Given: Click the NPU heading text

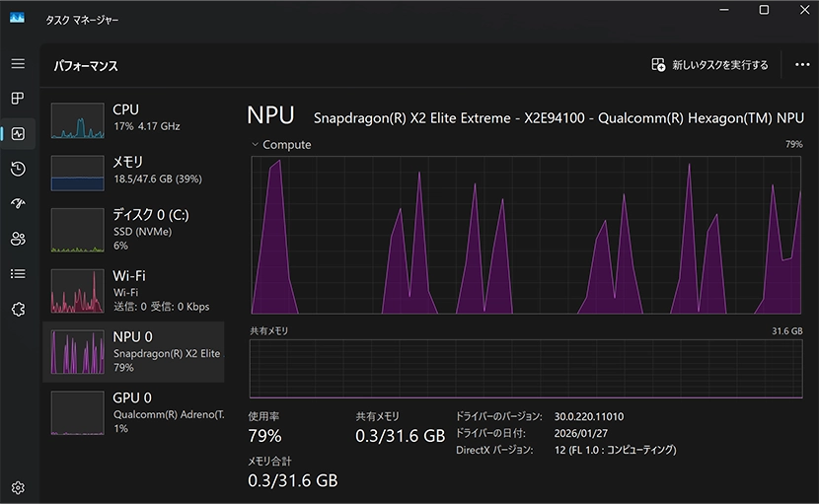Looking at the screenshot, I should coord(270,115).
